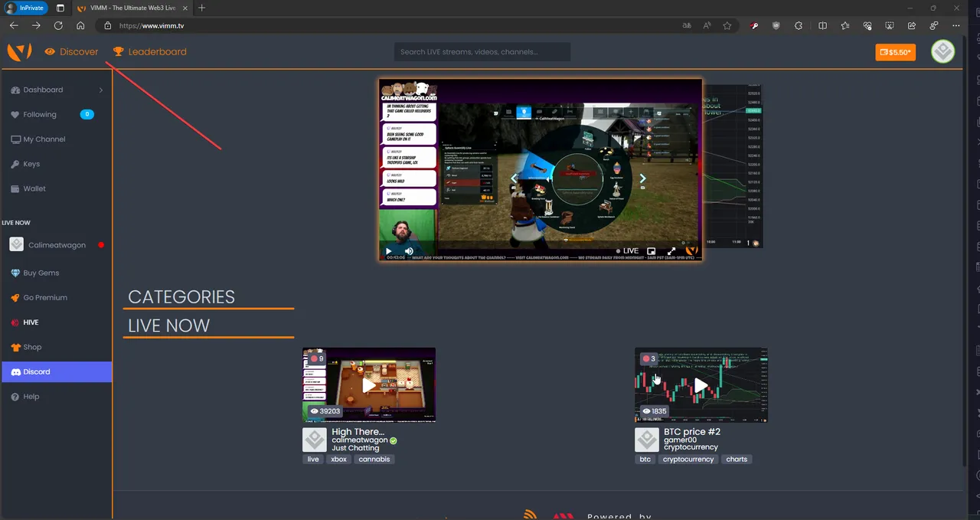This screenshot has width=980, height=520.
Task: Open the user profile avatar menu
Action: click(x=943, y=52)
